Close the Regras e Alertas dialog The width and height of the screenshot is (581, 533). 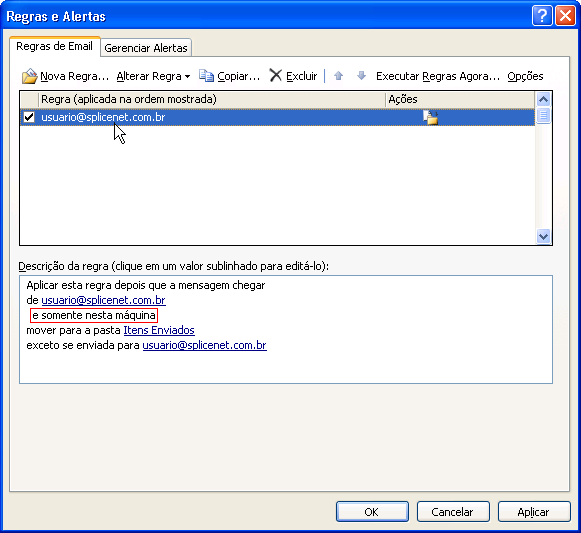565,16
